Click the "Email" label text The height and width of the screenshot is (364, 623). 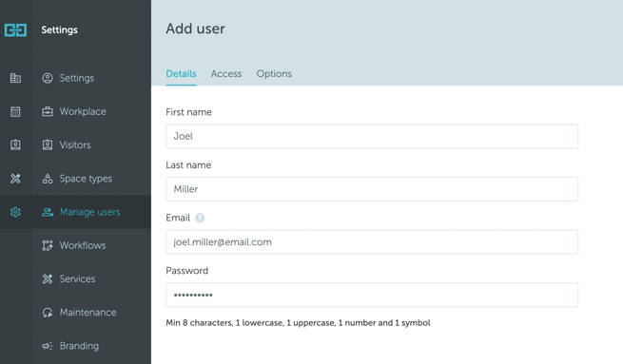click(178, 218)
